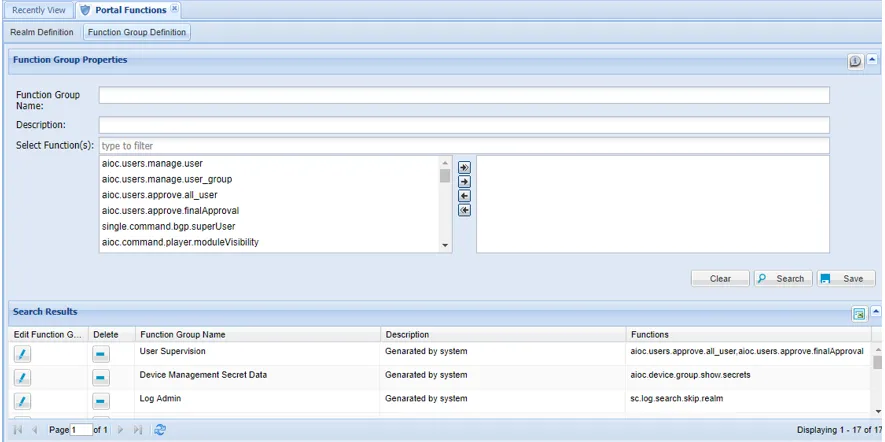
Task: Sort by the Description column header
Action: pos(503,334)
